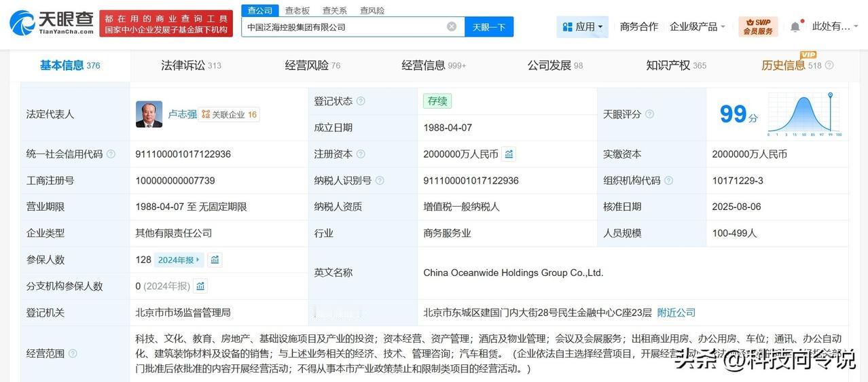
Task: Expand the 企业级产品 dropdown
Action: point(697,27)
